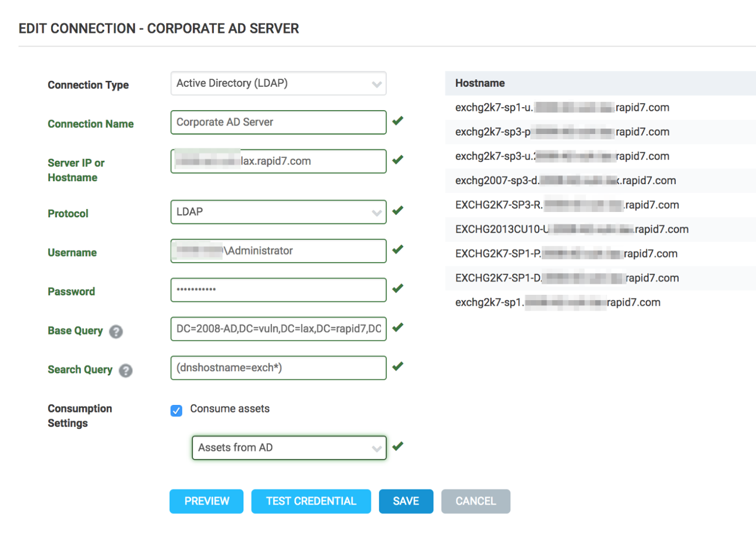Click the TEST CREDENTIAL button
756x536 pixels.
[x=311, y=501]
